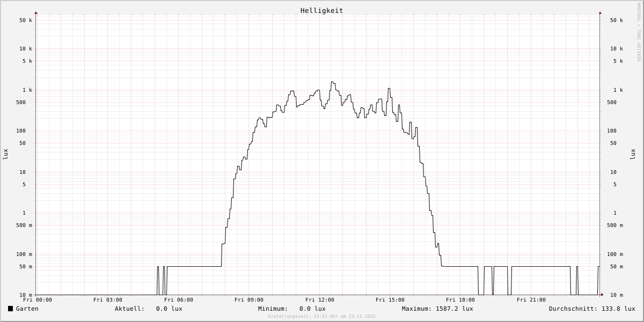This screenshot has width=644, height=322.
Task: Click the 'Durchschnitt: 133.8 lux' statistic
Action: coord(592,309)
